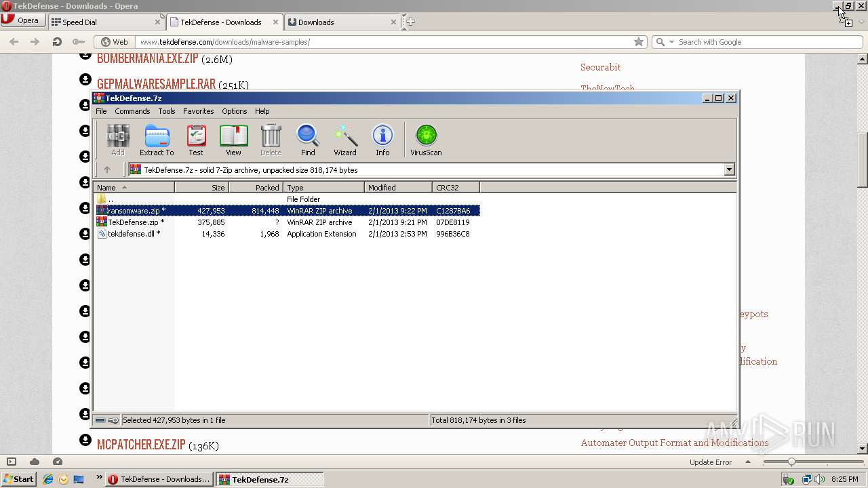Launch Internet Explorer from quick launch

[x=48, y=479]
